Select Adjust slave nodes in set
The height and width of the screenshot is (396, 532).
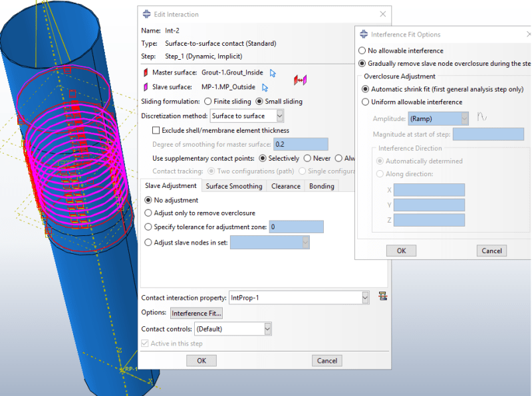pos(148,243)
